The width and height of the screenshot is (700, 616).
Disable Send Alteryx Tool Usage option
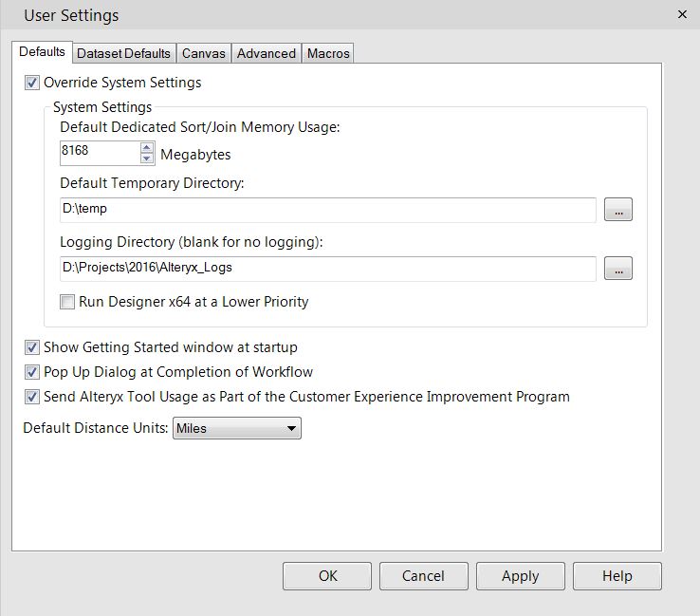tap(33, 397)
